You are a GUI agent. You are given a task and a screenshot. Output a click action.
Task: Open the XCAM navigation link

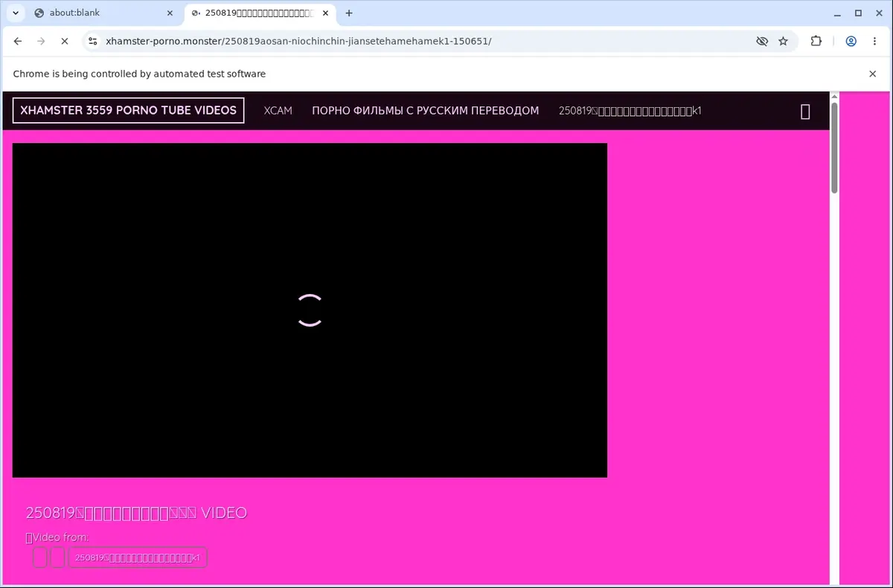tap(278, 111)
